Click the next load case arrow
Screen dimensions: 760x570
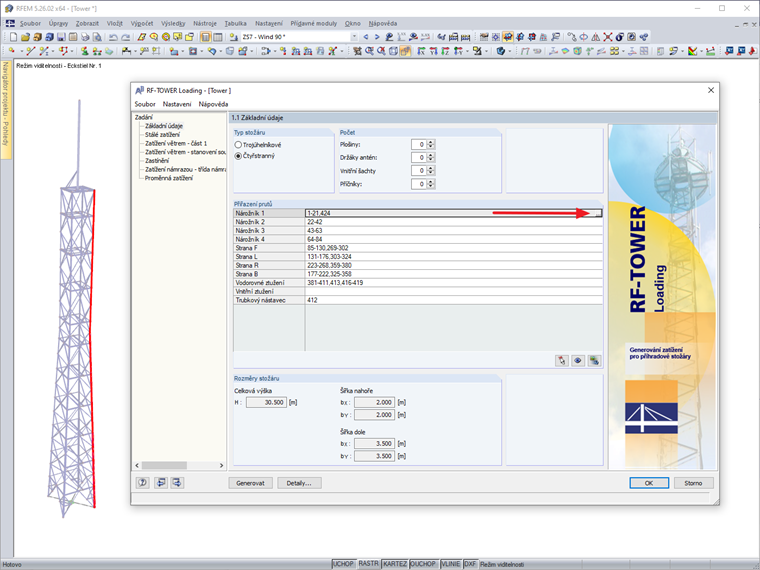click(x=377, y=37)
